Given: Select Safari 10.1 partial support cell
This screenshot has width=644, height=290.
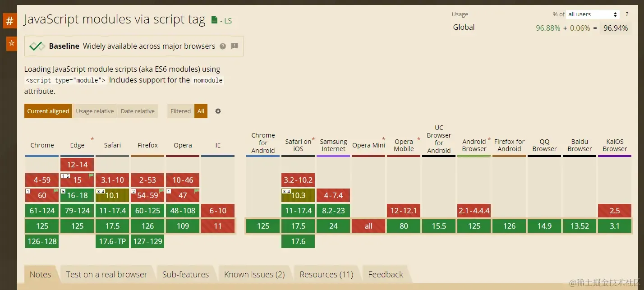Looking at the screenshot, I should click(112, 195).
